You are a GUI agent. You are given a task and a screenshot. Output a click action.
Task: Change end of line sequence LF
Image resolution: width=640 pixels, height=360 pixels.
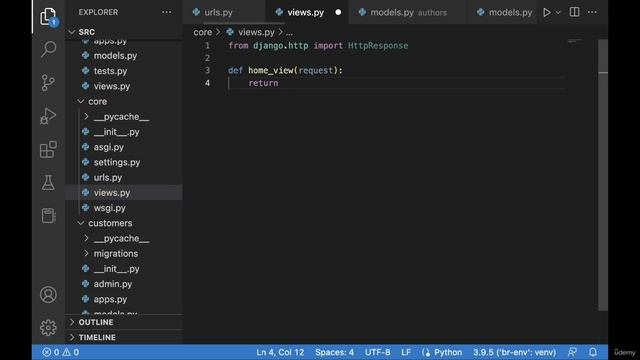pos(406,352)
